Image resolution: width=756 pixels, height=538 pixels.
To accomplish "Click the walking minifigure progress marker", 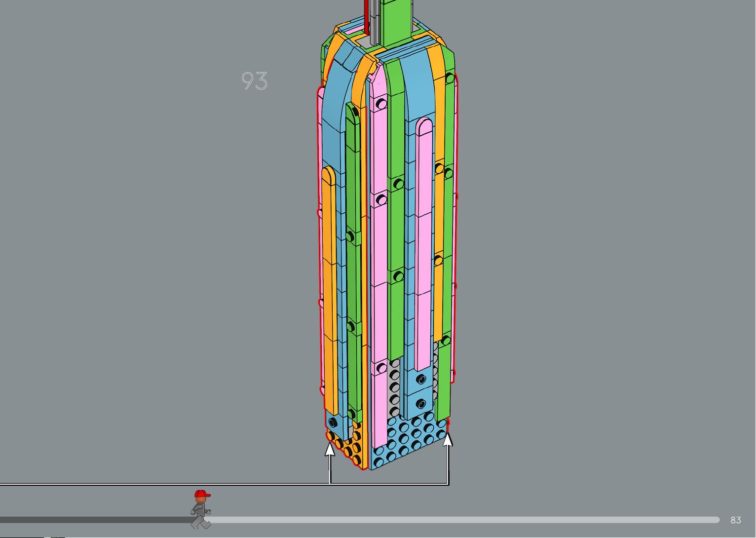I will (201, 509).
